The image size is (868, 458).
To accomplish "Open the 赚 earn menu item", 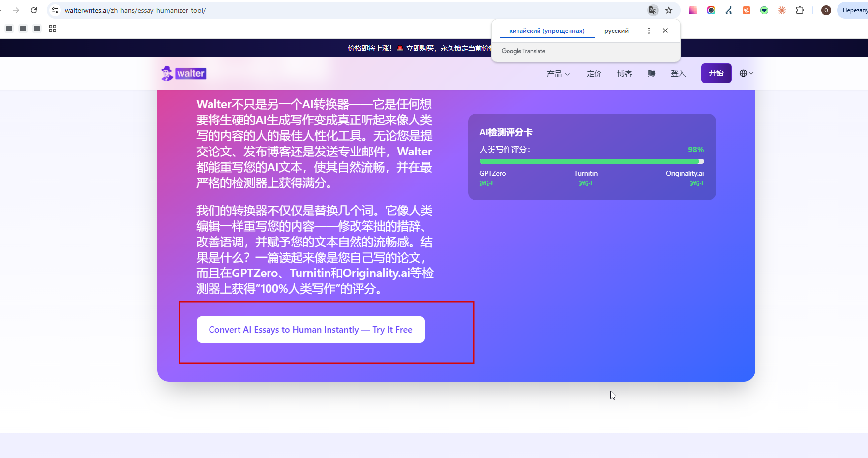I will 651,73.
